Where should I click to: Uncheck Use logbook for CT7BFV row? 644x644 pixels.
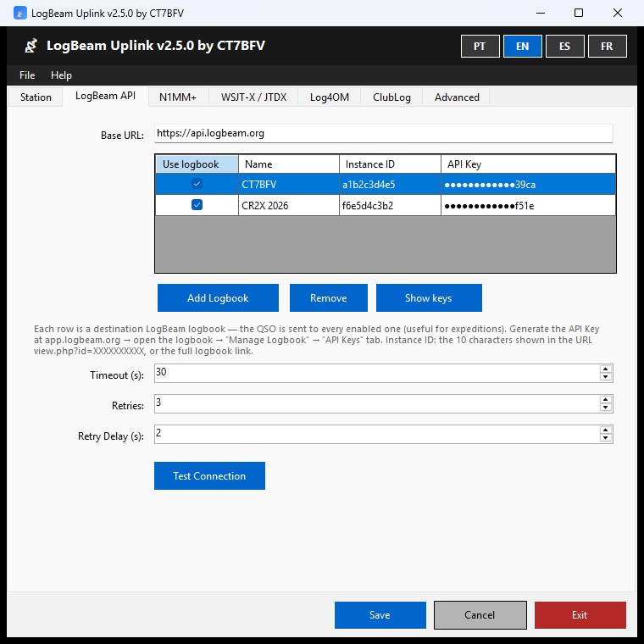pos(197,184)
